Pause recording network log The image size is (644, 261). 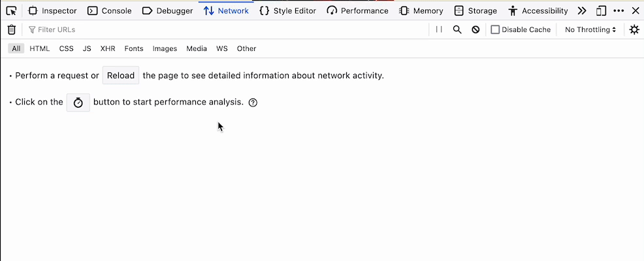tap(439, 29)
